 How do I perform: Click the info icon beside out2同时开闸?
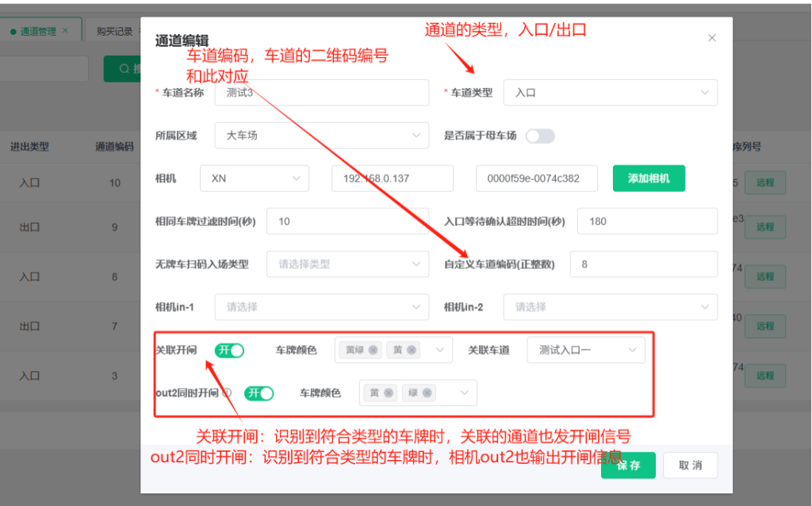[x=227, y=393]
